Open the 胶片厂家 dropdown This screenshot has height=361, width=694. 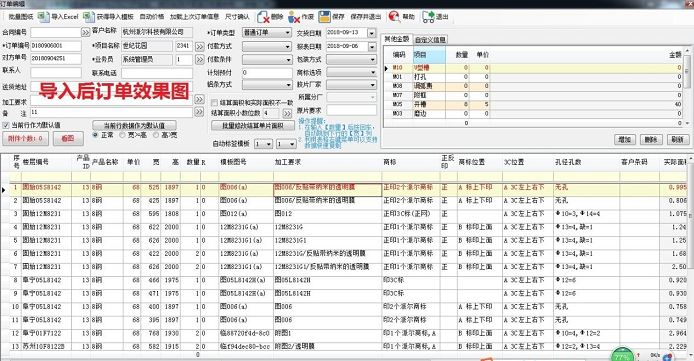[x=373, y=84]
